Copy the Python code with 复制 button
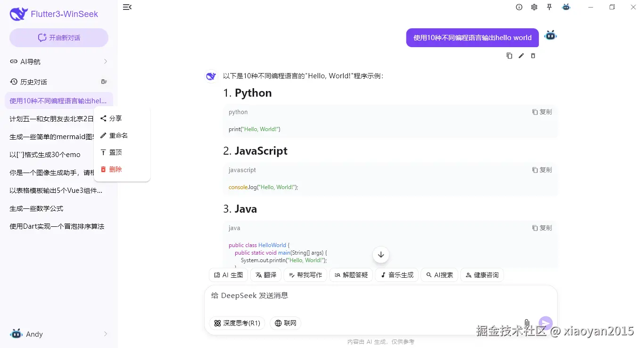This screenshot has width=644, height=348. coord(541,112)
